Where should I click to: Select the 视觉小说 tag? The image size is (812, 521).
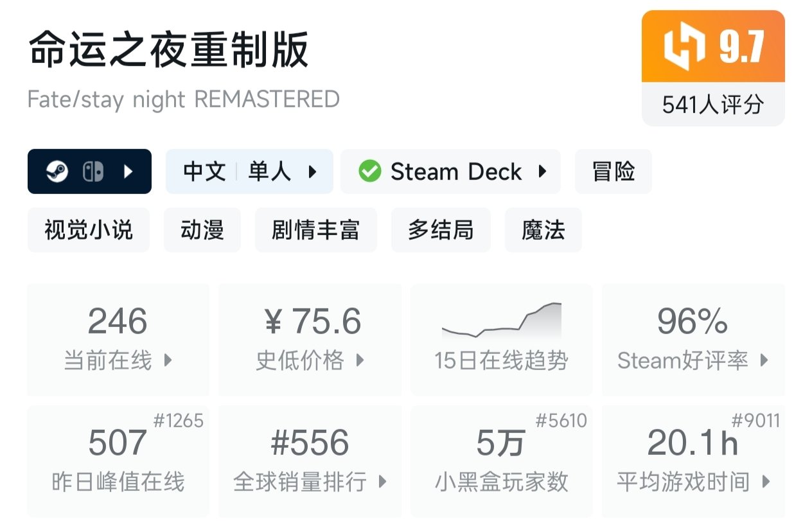tap(89, 229)
